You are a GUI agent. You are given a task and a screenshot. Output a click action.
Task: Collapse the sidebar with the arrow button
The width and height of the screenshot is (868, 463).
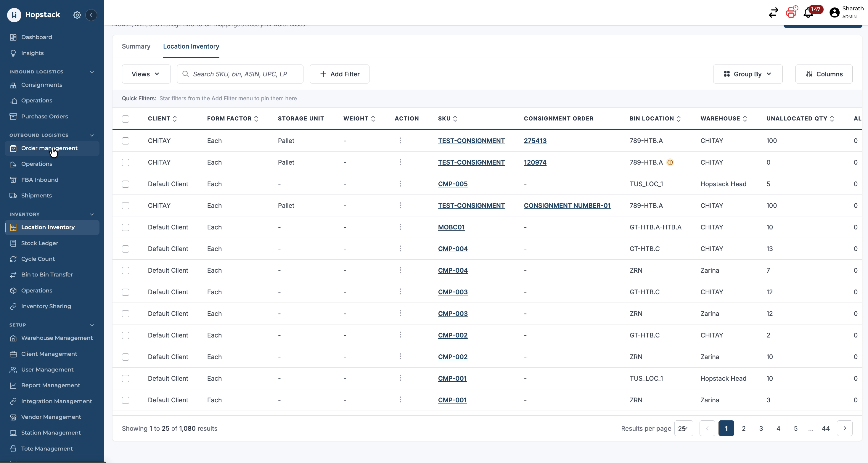coord(91,15)
